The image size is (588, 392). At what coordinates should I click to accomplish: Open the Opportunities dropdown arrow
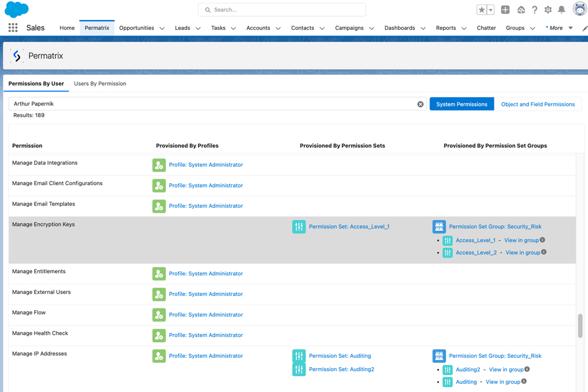(x=162, y=27)
